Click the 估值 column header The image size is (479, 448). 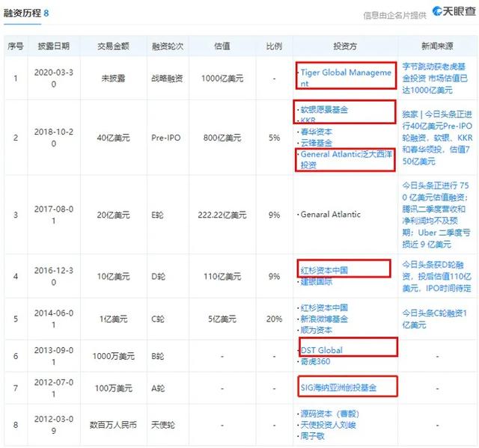pos(222,46)
